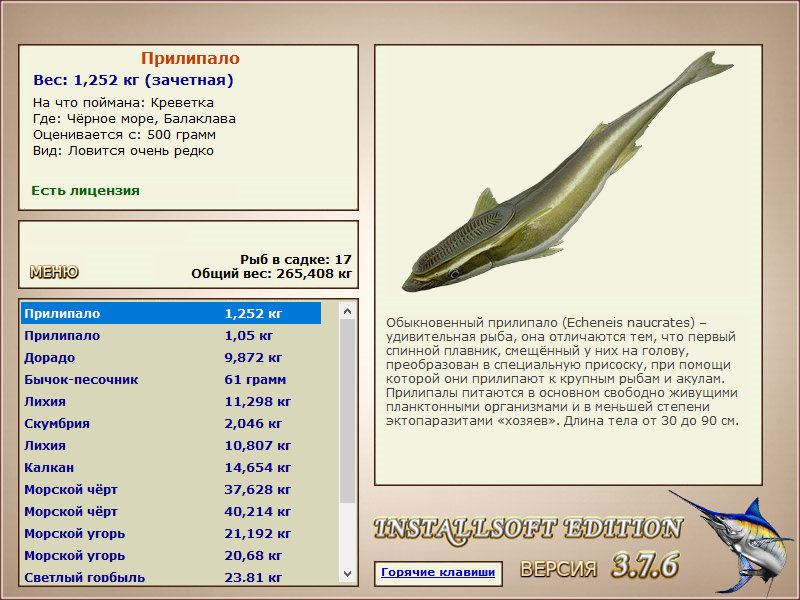Click the Прилипало fish title
Screen dimensions: 800x600
point(190,58)
